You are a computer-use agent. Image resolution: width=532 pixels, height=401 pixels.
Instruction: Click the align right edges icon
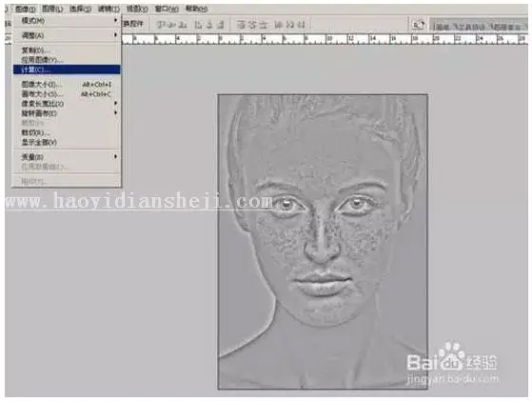click(x=221, y=25)
